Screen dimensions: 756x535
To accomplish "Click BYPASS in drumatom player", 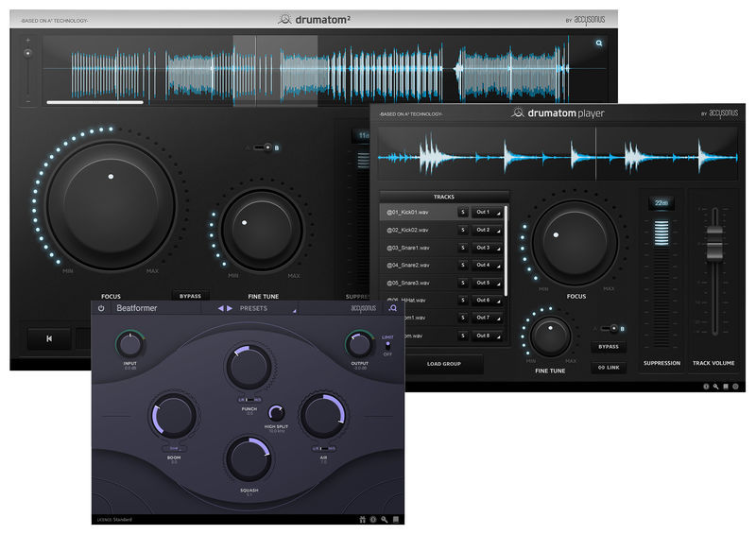I will pyautogui.click(x=609, y=346).
